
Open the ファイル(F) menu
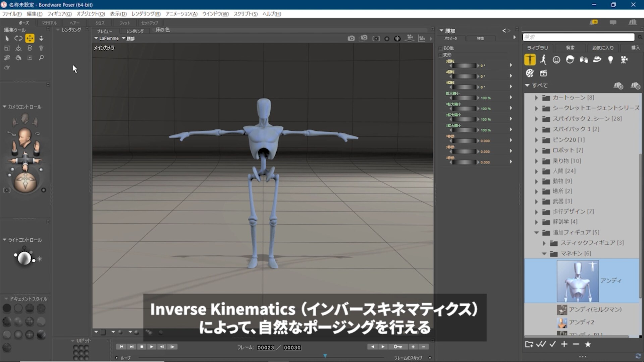tap(12, 14)
